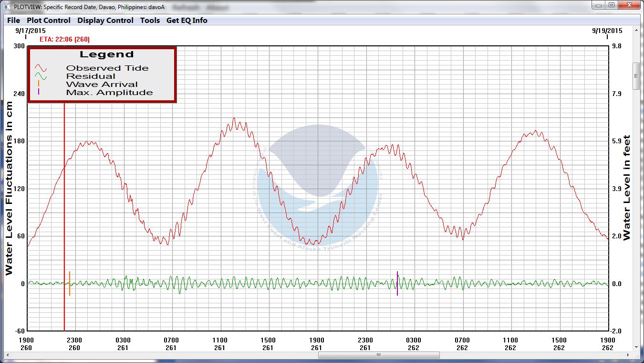The height and width of the screenshot is (363, 644).
Task: Click the 1100 262 time axis label
Action: pos(510,344)
